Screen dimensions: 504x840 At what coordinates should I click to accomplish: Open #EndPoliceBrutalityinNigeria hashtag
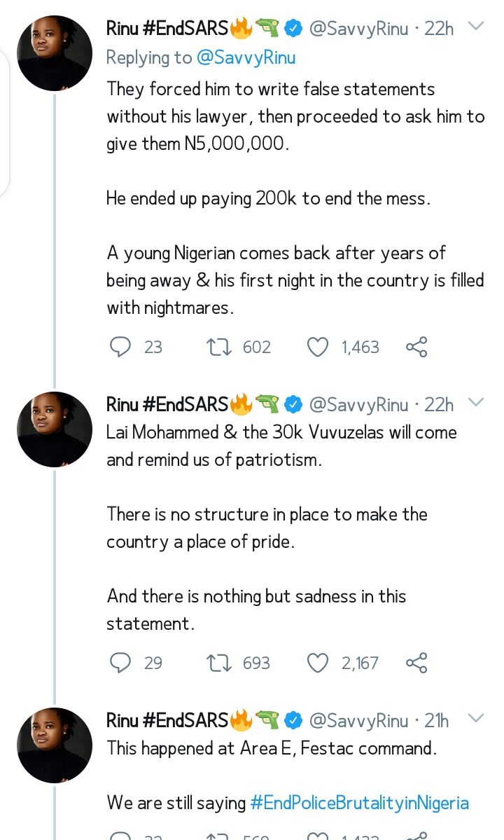point(360,802)
